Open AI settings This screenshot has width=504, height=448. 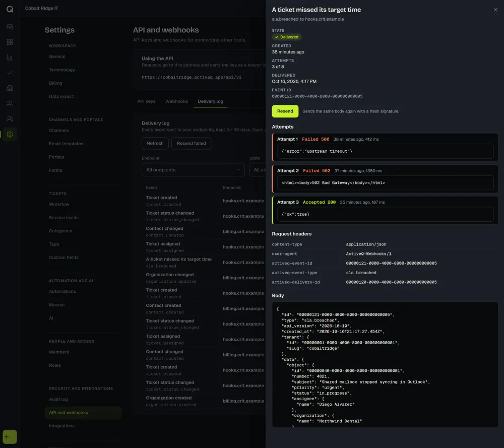pyautogui.click(x=51, y=318)
